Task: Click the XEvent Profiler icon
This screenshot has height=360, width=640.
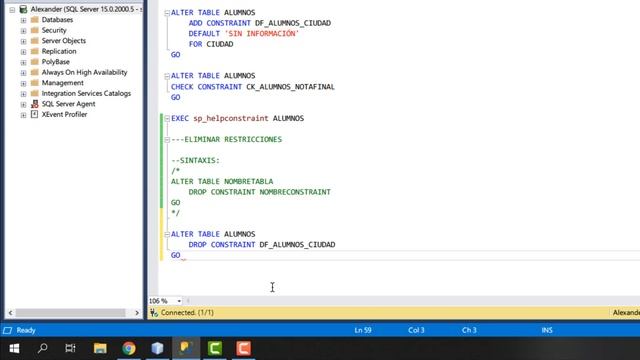Action: (35, 114)
